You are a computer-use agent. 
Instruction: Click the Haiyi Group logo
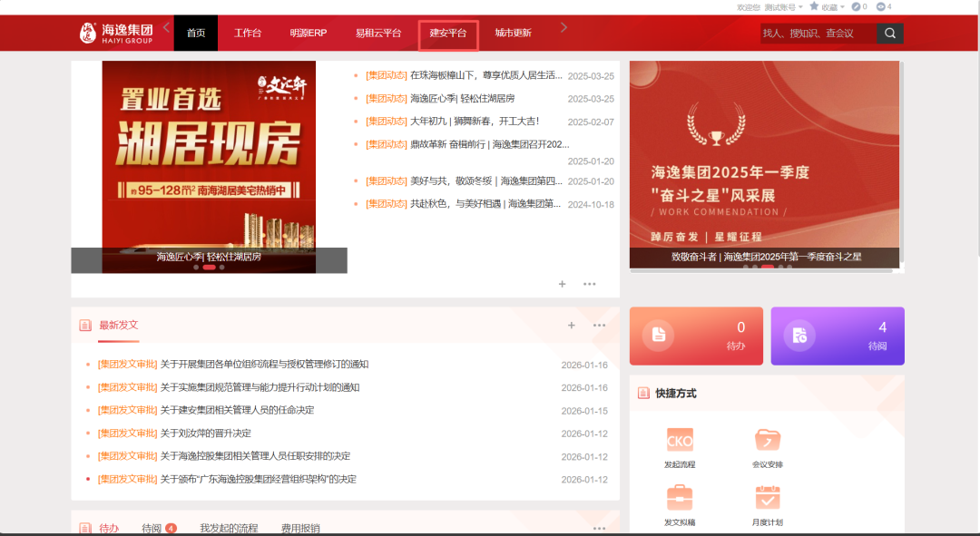116,34
